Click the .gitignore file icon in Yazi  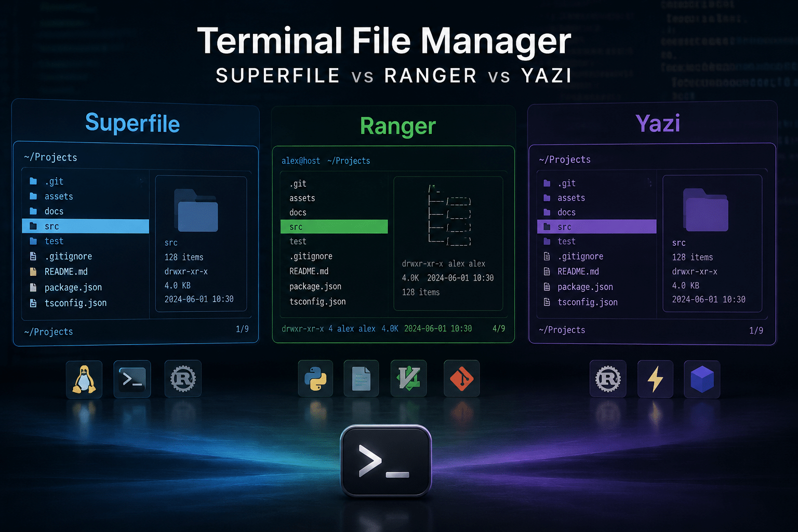click(x=547, y=256)
